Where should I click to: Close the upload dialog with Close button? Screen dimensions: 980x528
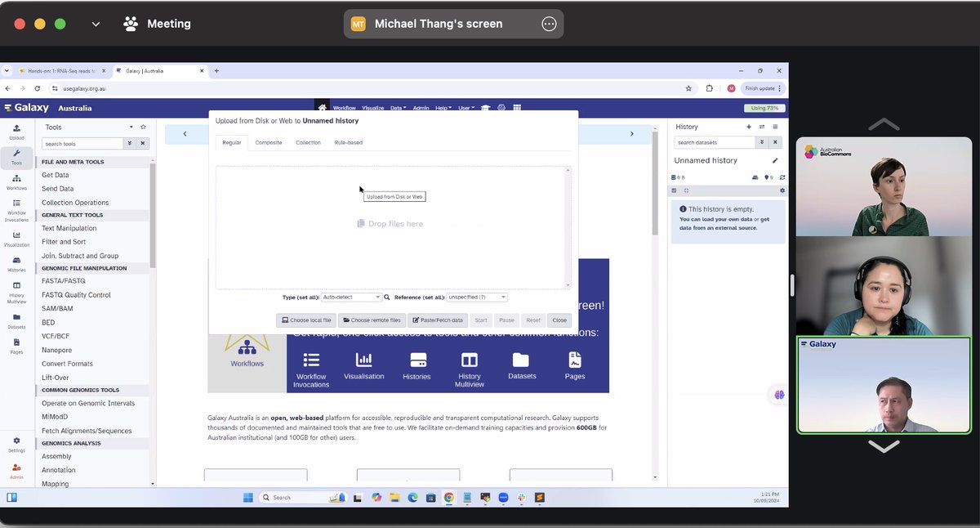click(559, 320)
